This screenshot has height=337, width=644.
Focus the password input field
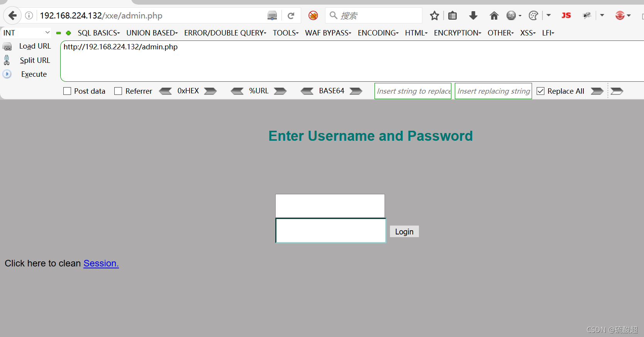click(x=330, y=231)
